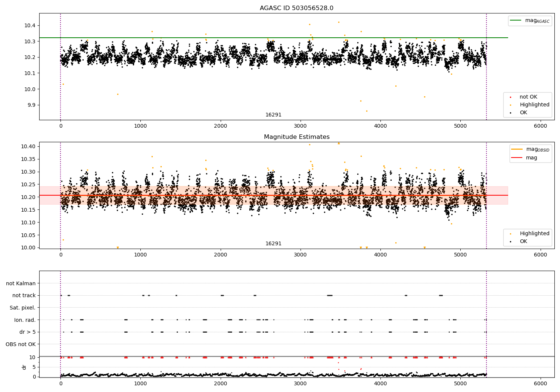The width and height of the screenshot is (560, 392).
Task: Click the 10.00 y-axis tick of middle plot
Action: point(28,248)
